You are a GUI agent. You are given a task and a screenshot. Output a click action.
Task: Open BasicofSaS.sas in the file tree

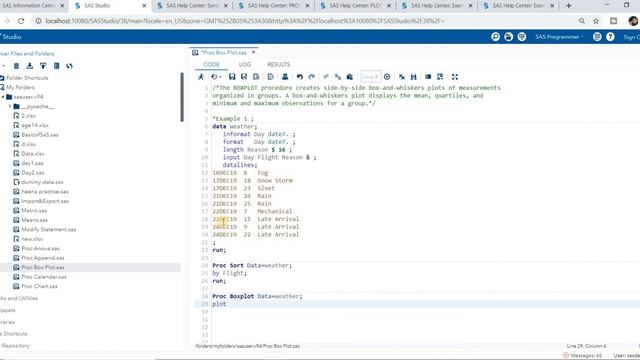click(40, 135)
